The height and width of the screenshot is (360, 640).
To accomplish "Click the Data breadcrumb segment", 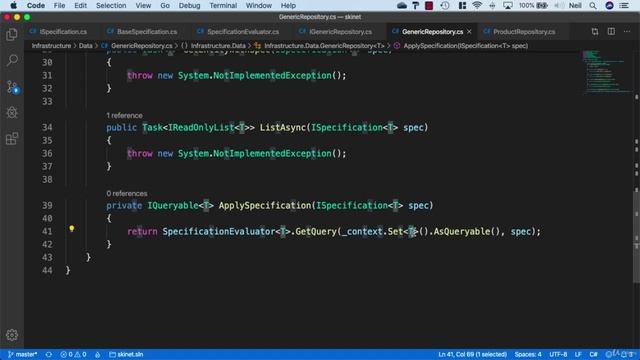I will click(86, 46).
